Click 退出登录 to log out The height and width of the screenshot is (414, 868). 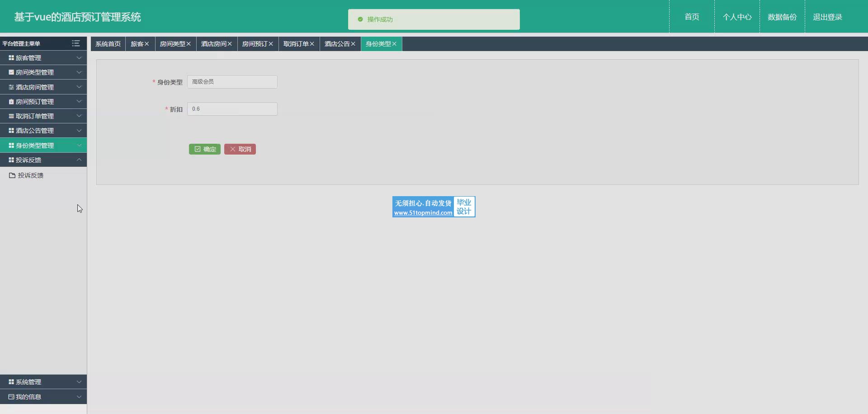pos(827,17)
